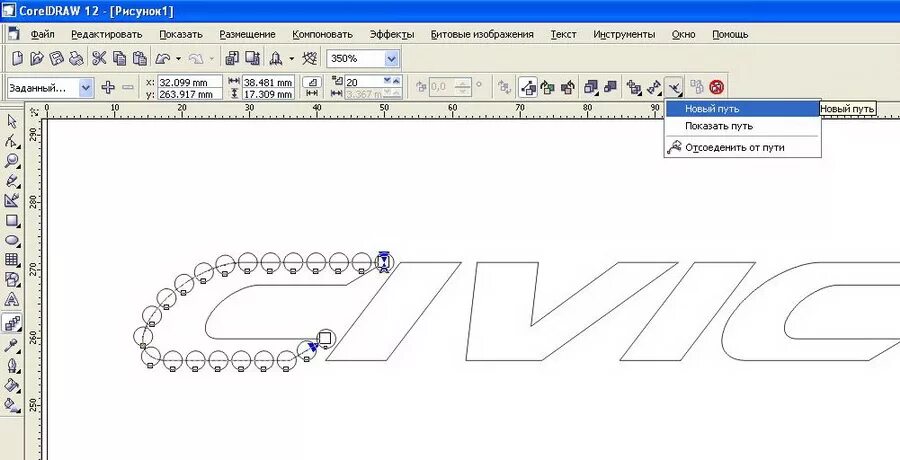
Task: Expand the zoom level 350% dropdown
Action: 391,59
